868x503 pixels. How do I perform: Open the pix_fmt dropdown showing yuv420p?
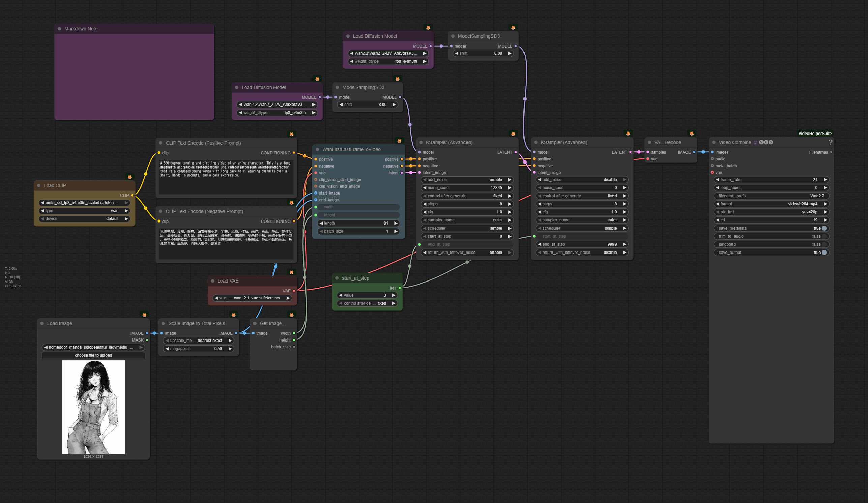pos(771,212)
